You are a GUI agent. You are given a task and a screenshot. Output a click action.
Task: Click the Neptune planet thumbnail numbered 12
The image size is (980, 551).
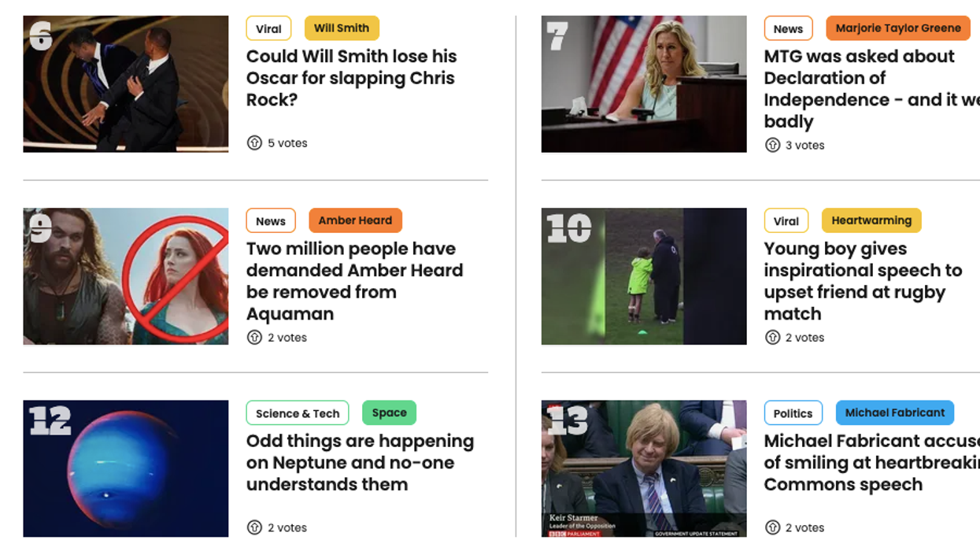[x=126, y=468]
